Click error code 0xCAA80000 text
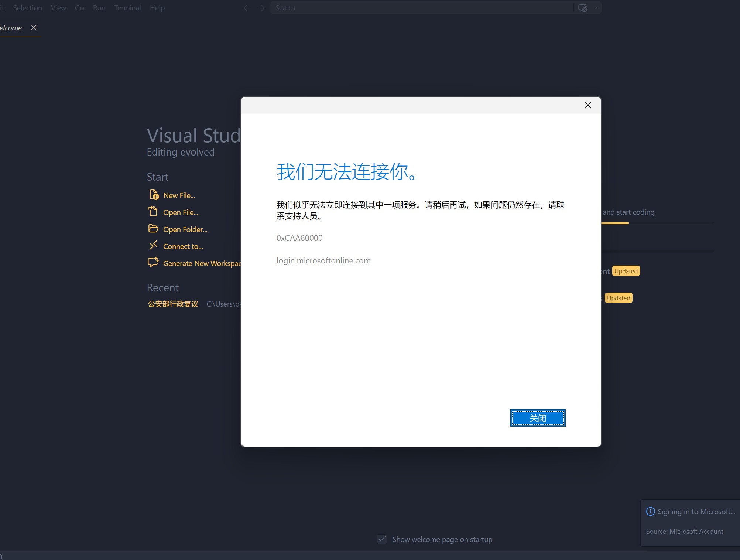 [x=299, y=238]
